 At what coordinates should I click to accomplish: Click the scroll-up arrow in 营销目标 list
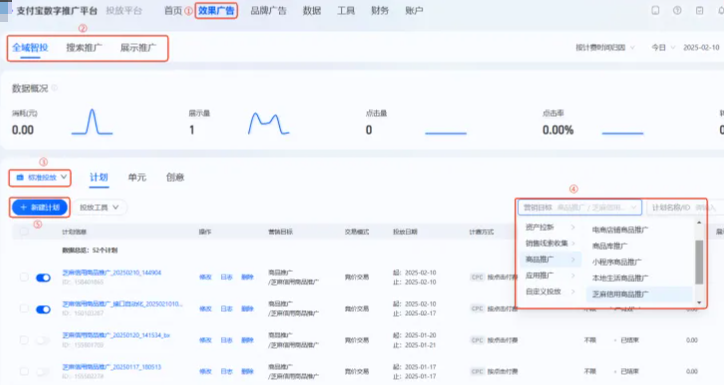pyautogui.click(x=699, y=223)
